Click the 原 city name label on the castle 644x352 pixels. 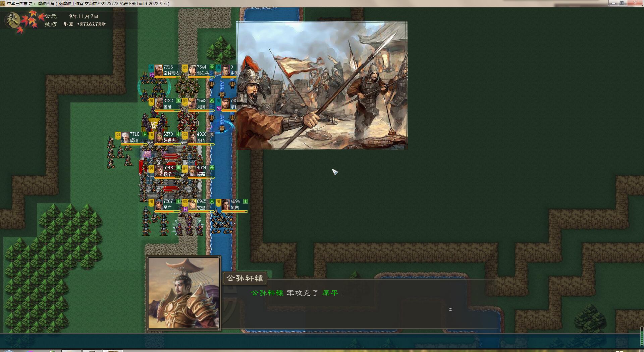pyautogui.click(x=147, y=154)
